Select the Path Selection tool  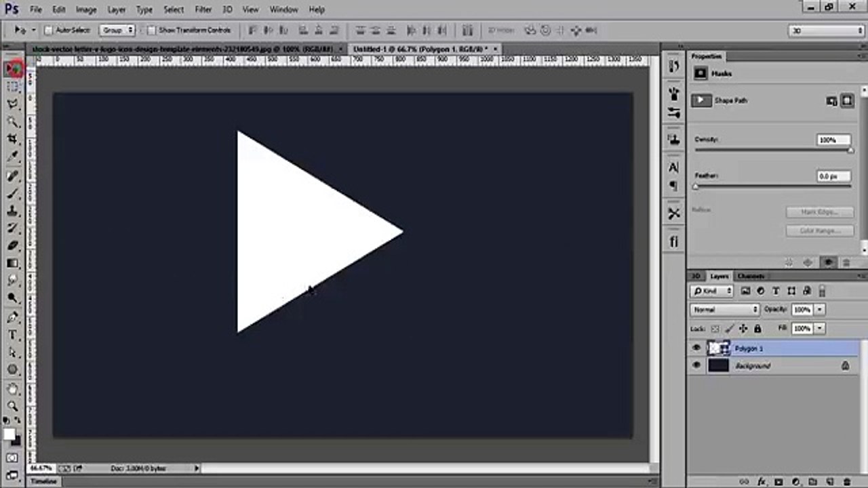13,352
